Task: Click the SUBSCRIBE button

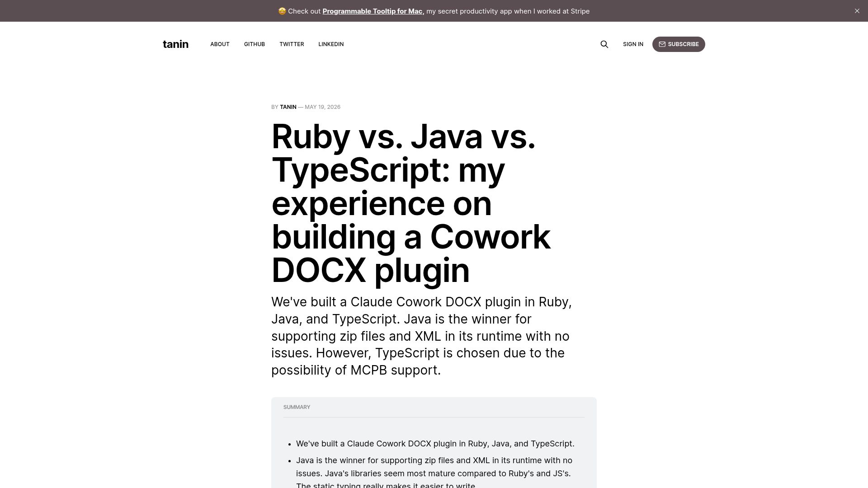Action: coord(679,44)
